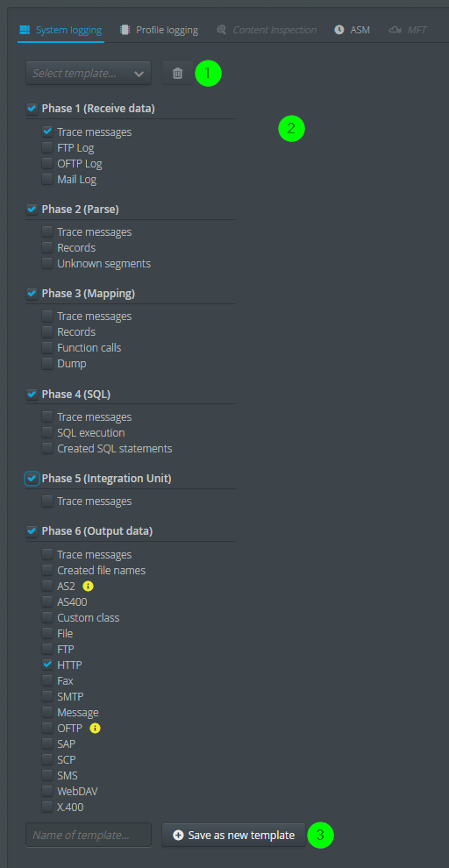Viewport: 449px width, 868px height.
Task: Click Save as new template button
Action: pyautogui.click(x=233, y=836)
